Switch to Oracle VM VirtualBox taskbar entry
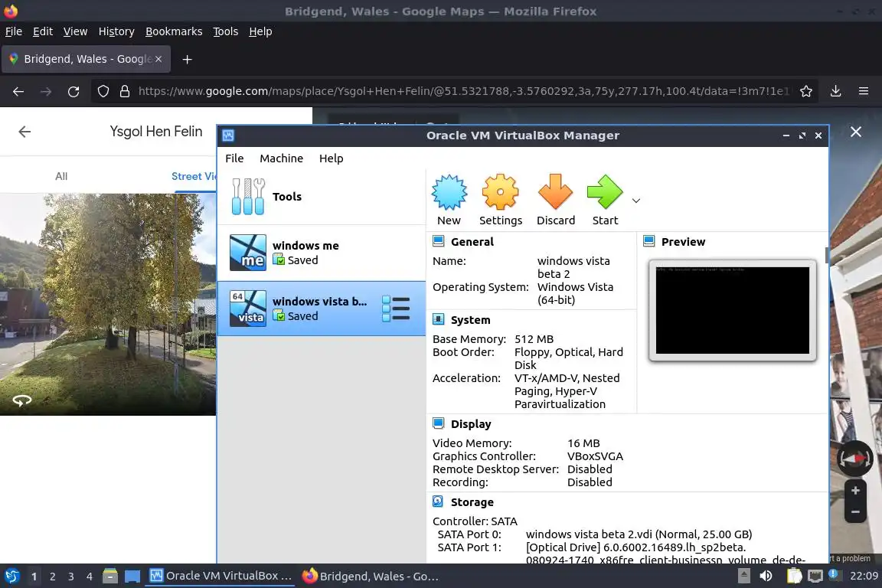The height and width of the screenshot is (588, 882). point(220,577)
